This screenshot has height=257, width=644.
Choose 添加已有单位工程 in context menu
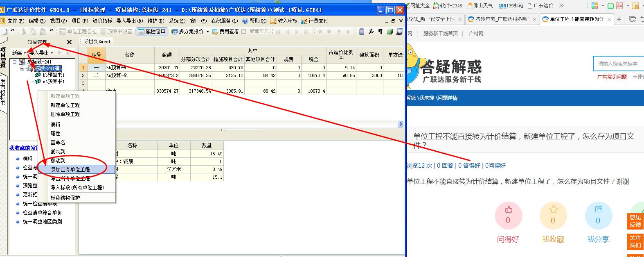[x=77, y=170]
